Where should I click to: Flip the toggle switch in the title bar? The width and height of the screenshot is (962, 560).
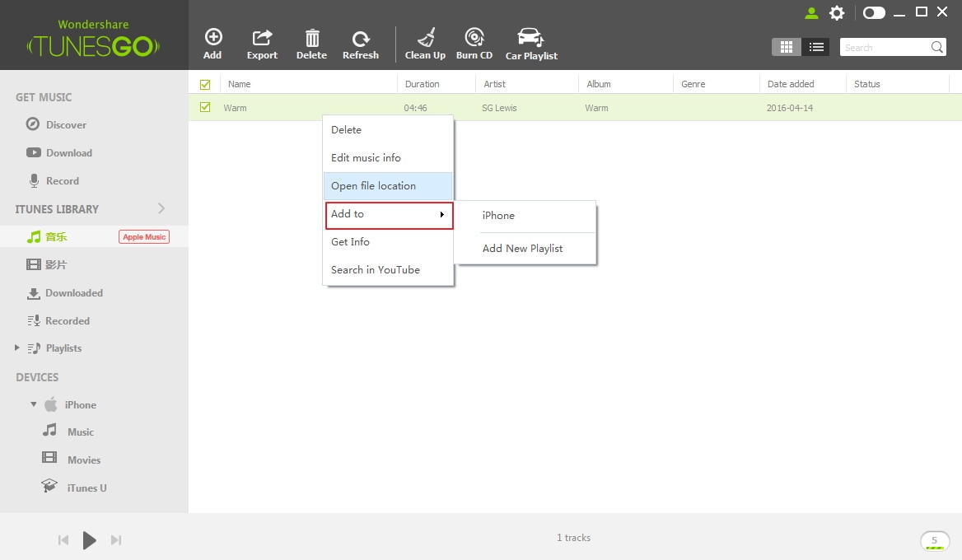click(x=874, y=13)
